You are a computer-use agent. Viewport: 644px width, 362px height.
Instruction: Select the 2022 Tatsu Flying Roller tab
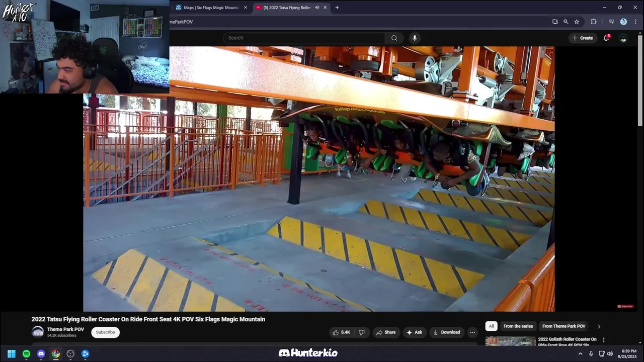click(x=287, y=8)
